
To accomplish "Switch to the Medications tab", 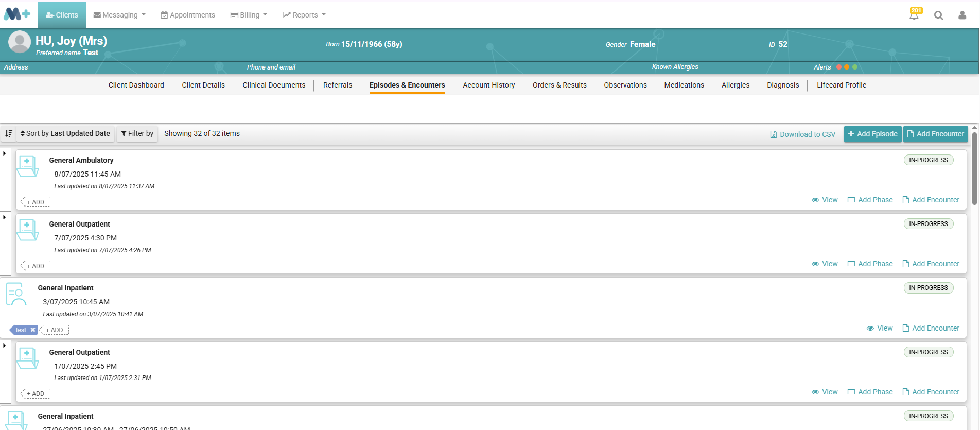I will click(684, 85).
